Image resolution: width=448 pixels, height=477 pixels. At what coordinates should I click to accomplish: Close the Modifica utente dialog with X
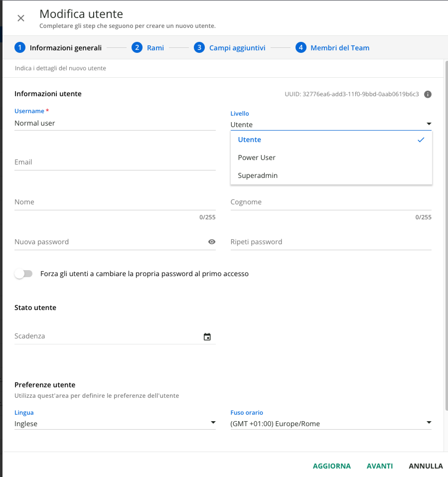click(x=21, y=18)
